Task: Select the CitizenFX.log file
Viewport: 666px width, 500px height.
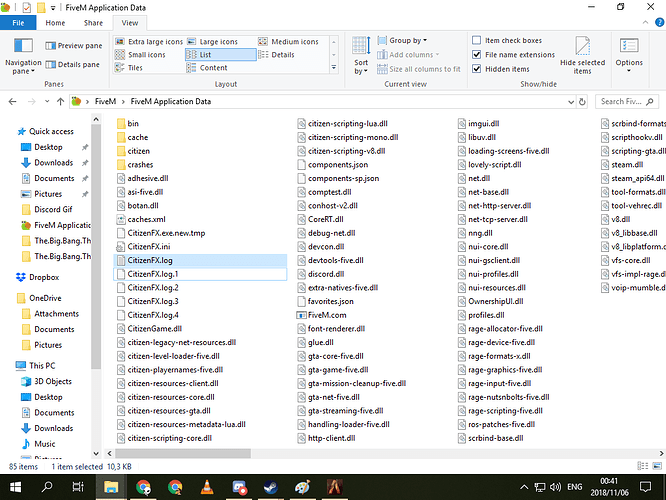Action: pyautogui.click(x=200, y=260)
